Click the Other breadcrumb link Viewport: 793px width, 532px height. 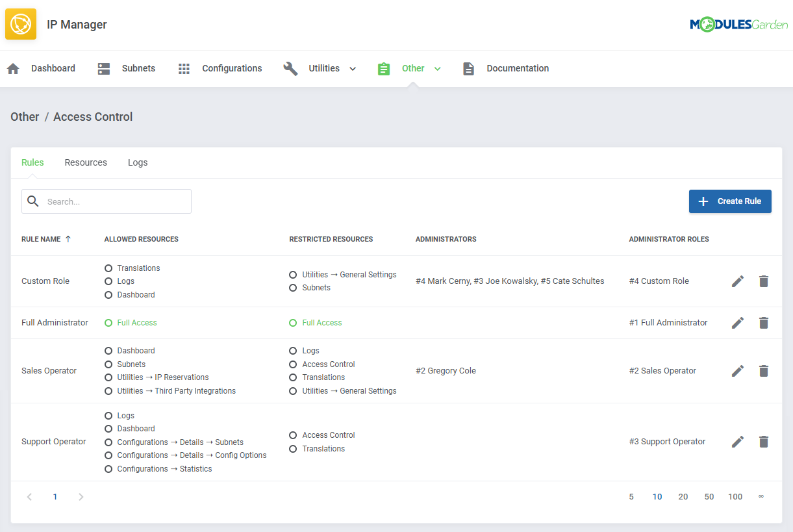pyautogui.click(x=25, y=117)
